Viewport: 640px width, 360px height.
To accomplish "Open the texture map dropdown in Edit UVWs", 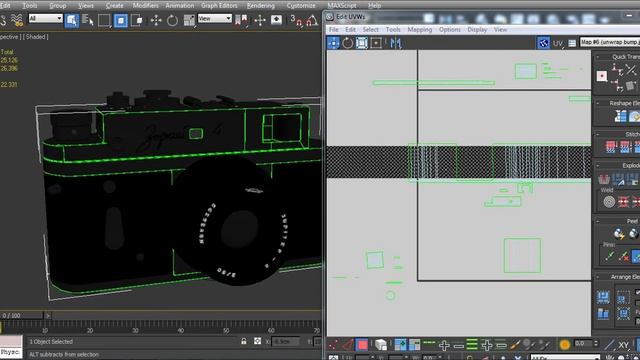I will [x=610, y=42].
